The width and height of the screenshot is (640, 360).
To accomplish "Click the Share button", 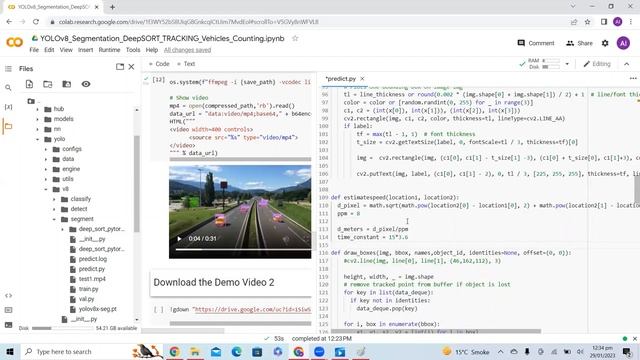I will click(x=579, y=43).
